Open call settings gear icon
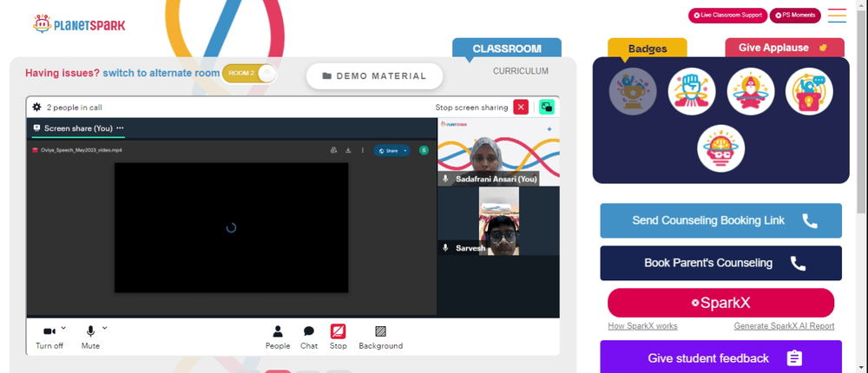868x373 pixels. coord(37,108)
